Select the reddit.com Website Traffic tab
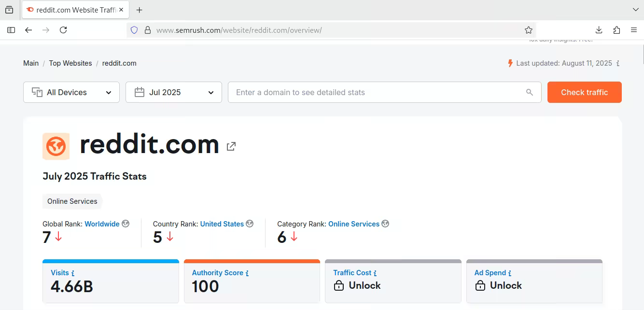Image resolution: width=644 pixels, height=310 pixels. pos(71,10)
